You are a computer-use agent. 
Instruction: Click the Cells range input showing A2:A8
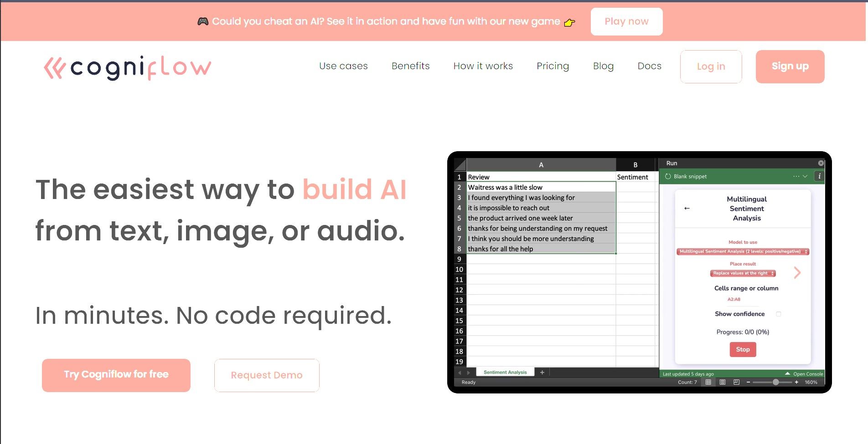[x=734, y=299]
